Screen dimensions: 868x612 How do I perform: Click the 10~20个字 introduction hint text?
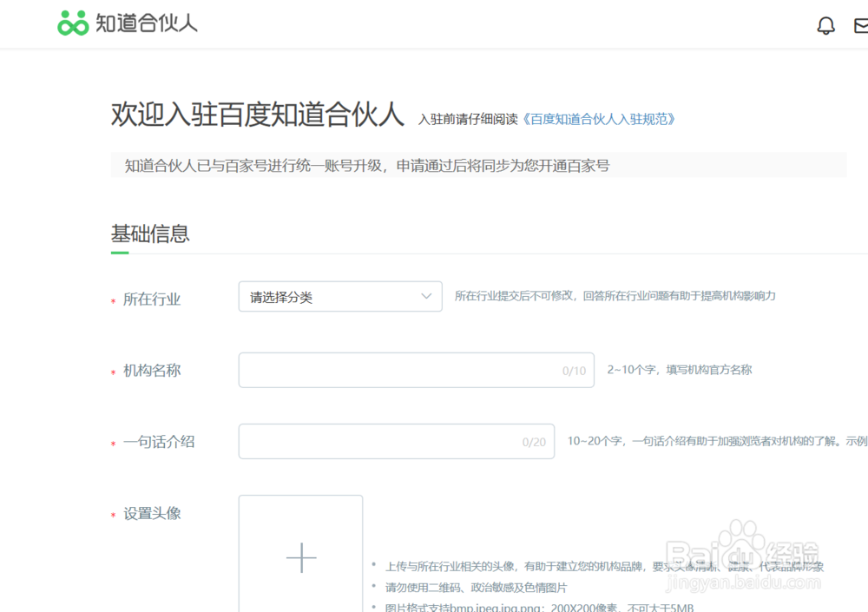click(718, 441)
